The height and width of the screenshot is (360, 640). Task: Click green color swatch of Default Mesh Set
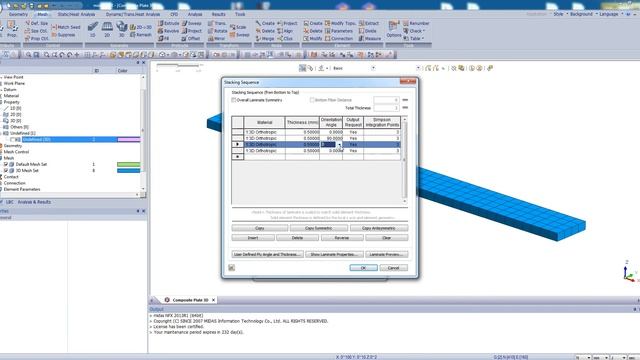pos(129,164)
